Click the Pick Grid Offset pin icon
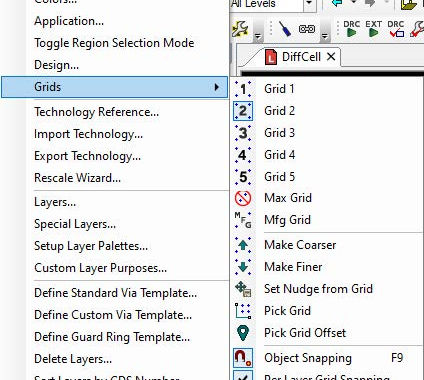Screen dimensions: 424x380 (243, 333)
